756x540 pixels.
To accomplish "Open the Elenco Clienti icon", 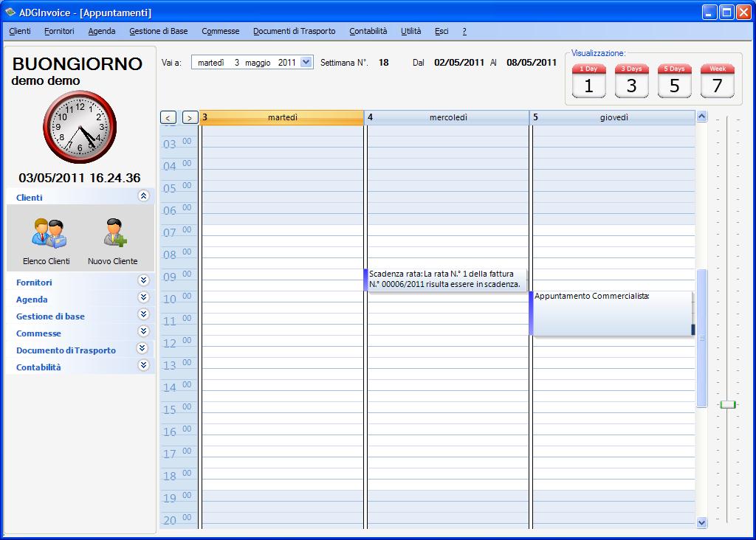I will [x=47, y=235].
